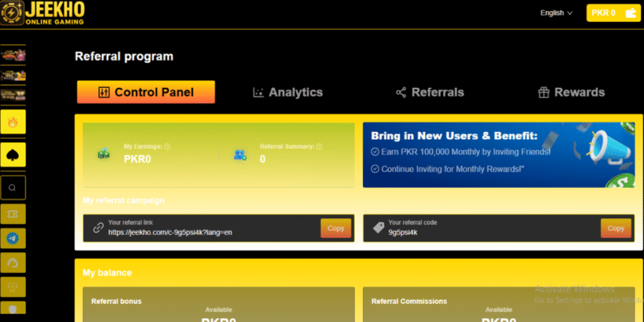The height and width of the screenshot is (322, 644).
Task: Click the Bring in New Users banner
Action: pos(499,155)
